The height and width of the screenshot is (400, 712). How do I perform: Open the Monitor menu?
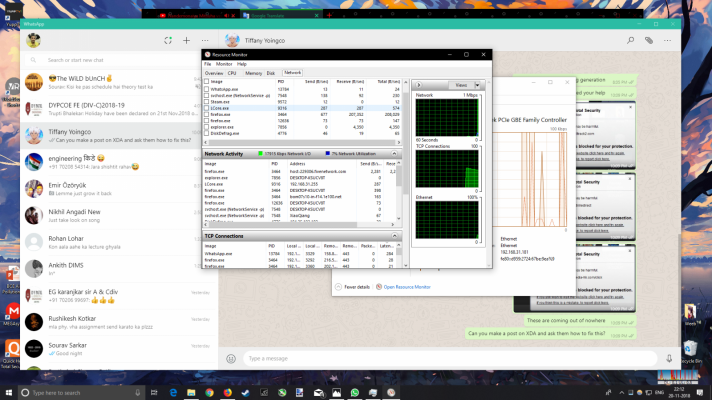click(x=224, y=64)
